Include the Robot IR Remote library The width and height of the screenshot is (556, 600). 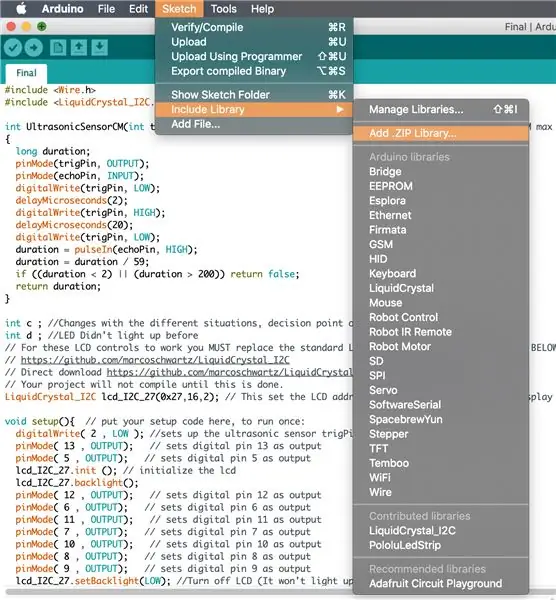(441, 332)
